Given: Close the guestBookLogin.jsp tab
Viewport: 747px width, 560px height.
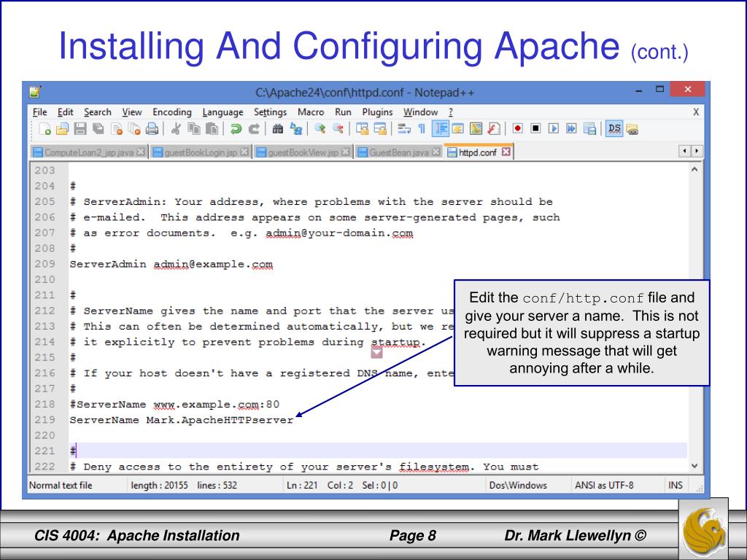Looking at the screenshot, I should point(244,152).
